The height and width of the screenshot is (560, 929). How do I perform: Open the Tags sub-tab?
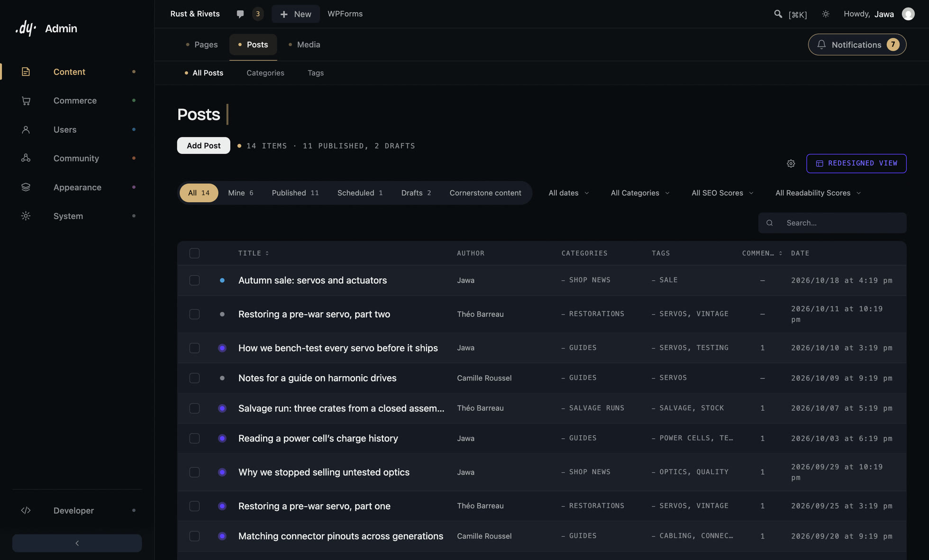pos(316,73)
